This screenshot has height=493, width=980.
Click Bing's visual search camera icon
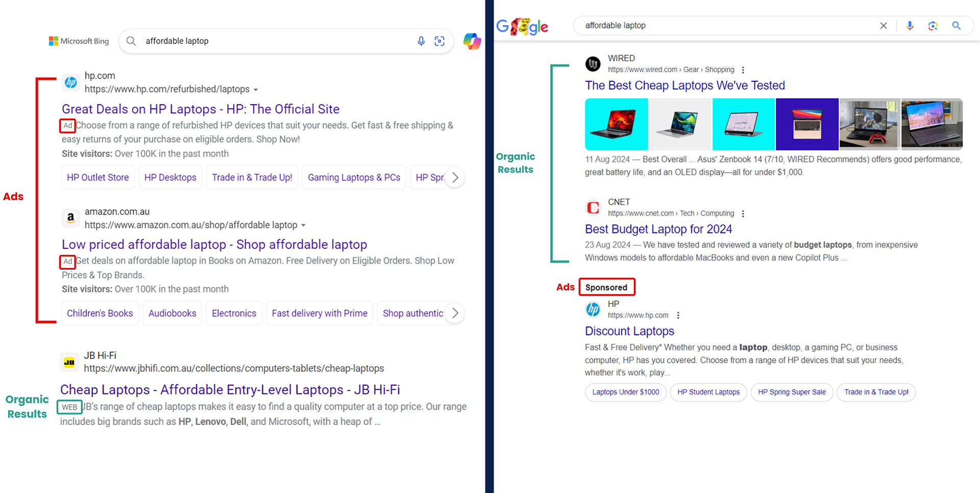[x=439, y=41]
